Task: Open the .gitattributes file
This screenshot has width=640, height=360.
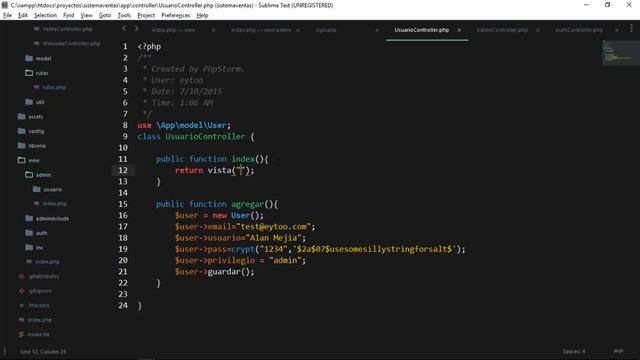Action: pyautogui.click(x=44, y=276)
